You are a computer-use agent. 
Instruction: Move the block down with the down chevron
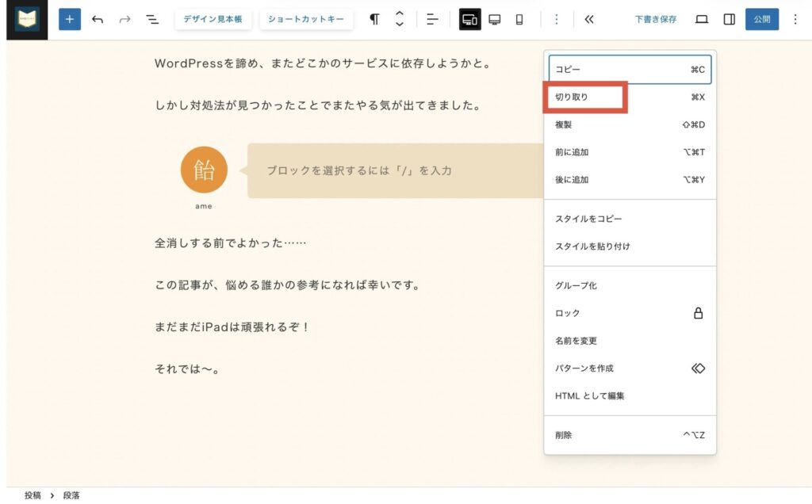(400, 25)
